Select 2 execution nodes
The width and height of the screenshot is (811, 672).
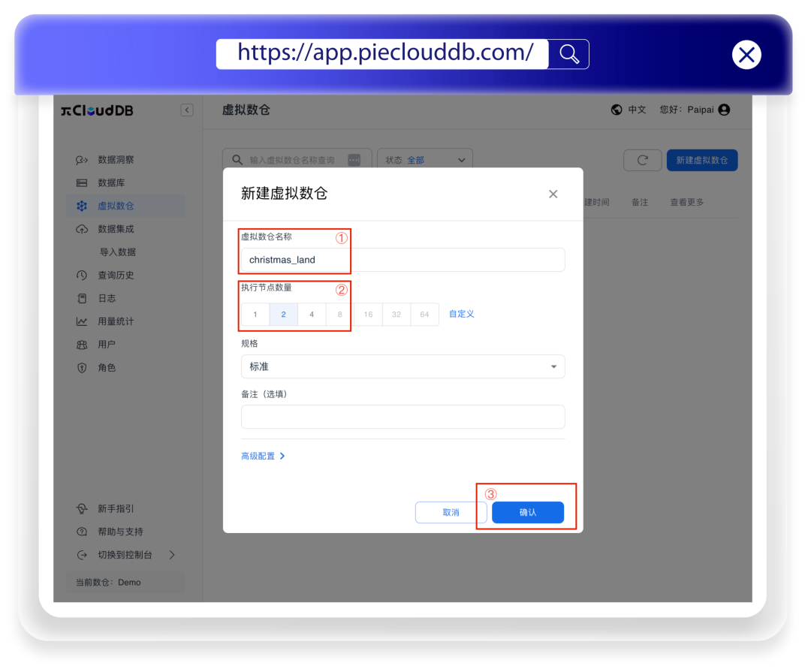tap(283, 315)
